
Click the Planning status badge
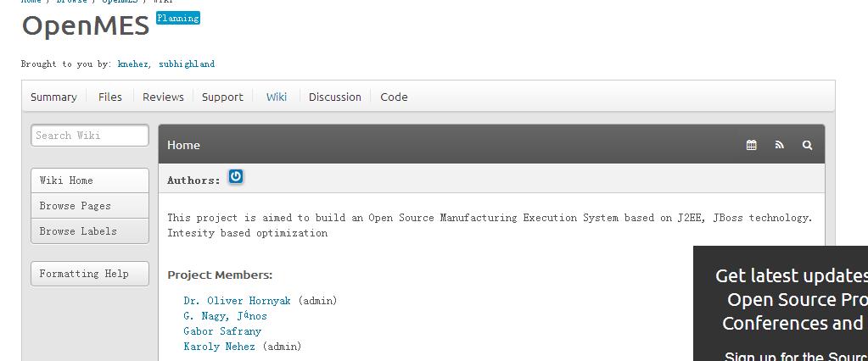177,19
